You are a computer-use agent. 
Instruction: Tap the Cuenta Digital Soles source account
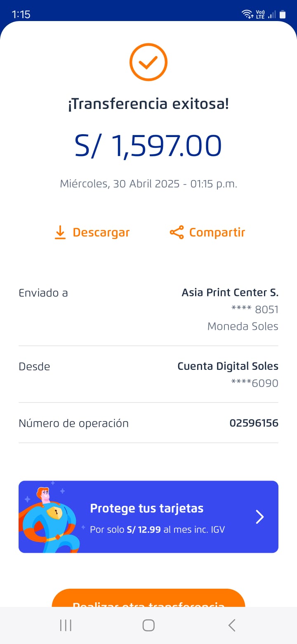tap(228, 366)
